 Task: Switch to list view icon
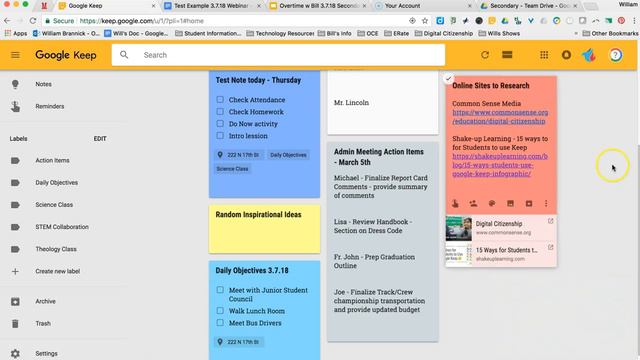pyautogui.click(x=507, y=55)
